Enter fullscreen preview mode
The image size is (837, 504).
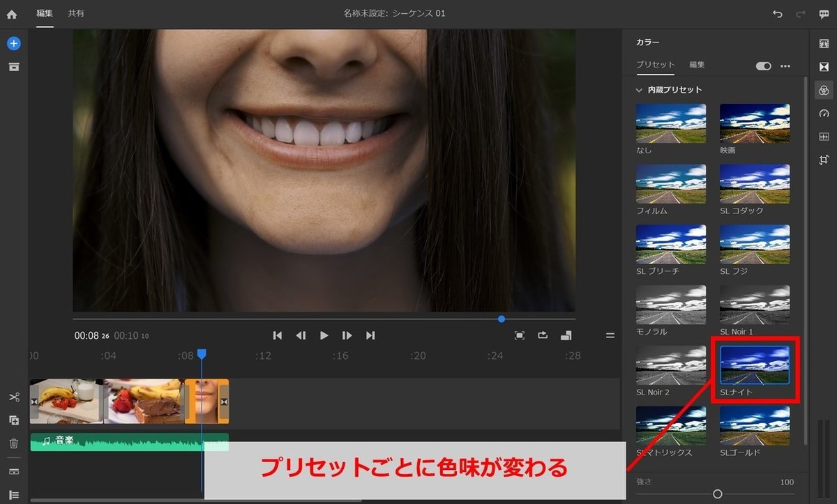(x=520, y=335)
